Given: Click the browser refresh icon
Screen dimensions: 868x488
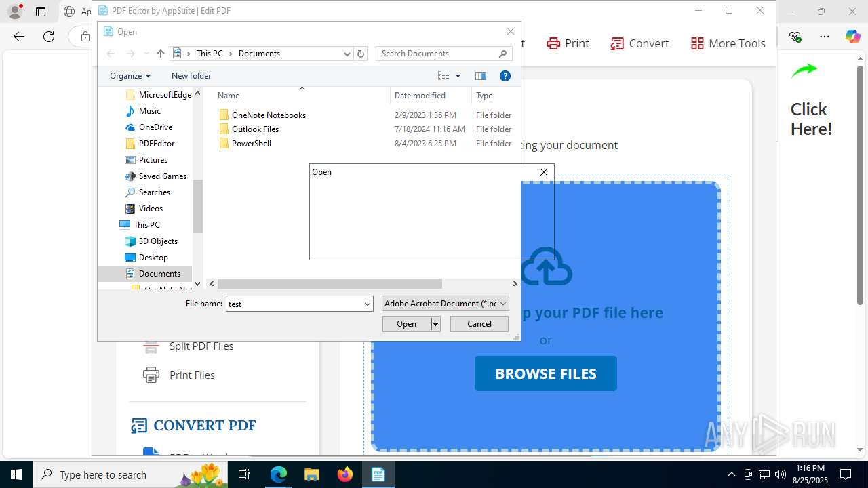Looking at the screenshot, I should [49, 37].
